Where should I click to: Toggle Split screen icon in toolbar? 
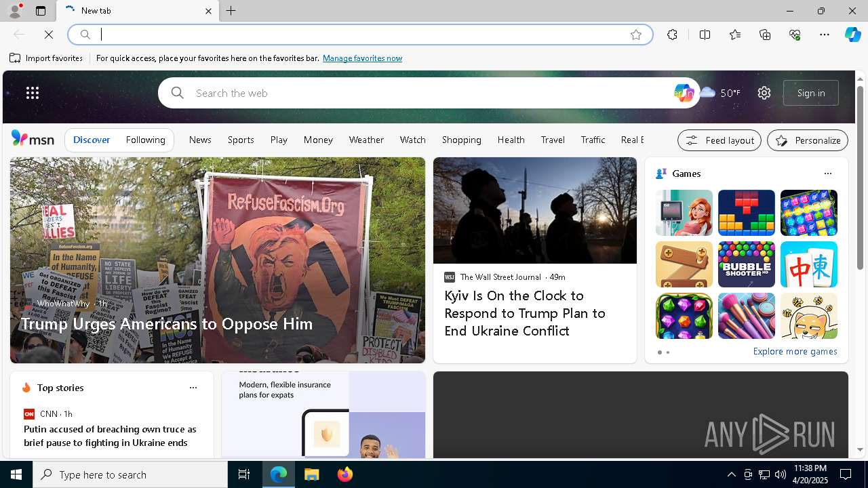(705, 35)
